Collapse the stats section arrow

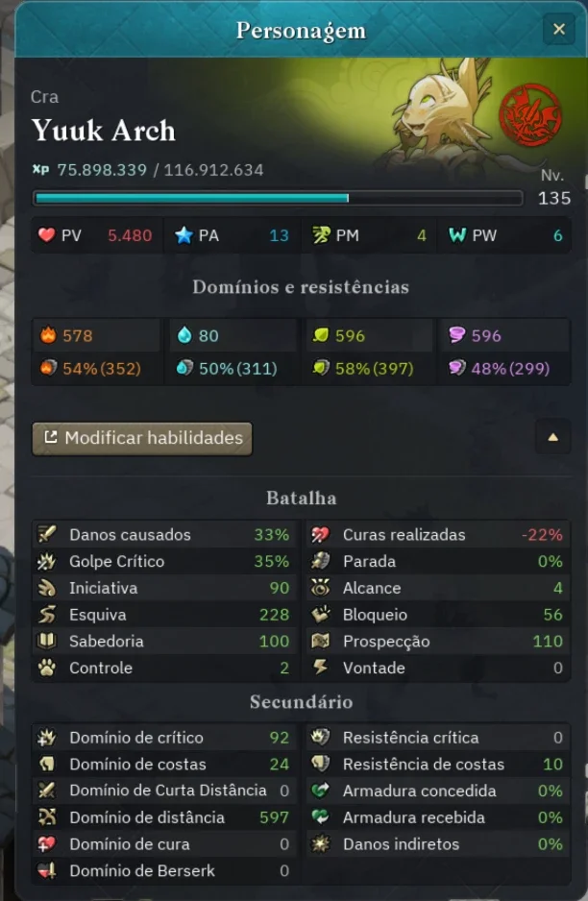click(x=553, y=437)
